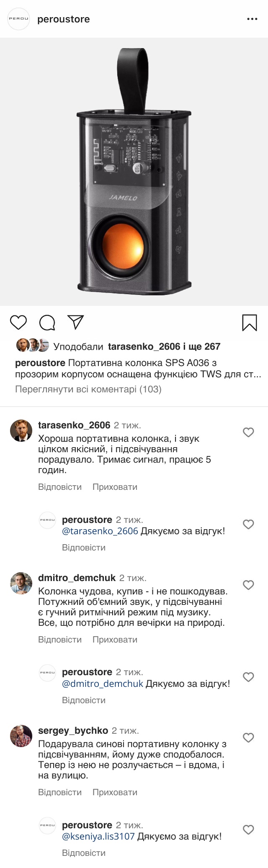Like dmitro_demchuk's comment
The width and height of the screenshot is (268, 868).
pyautogui.click(x=249, y=585)
